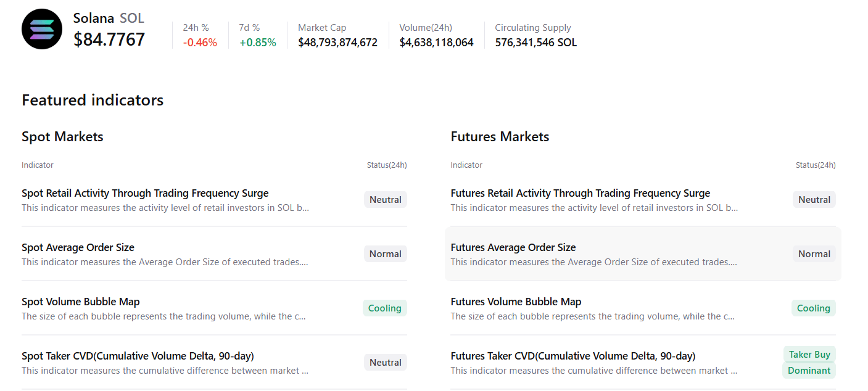This screenshot has width=868, height=391.
Task: Click the Solana SOL coin name
Action: [x=109, y=19]
